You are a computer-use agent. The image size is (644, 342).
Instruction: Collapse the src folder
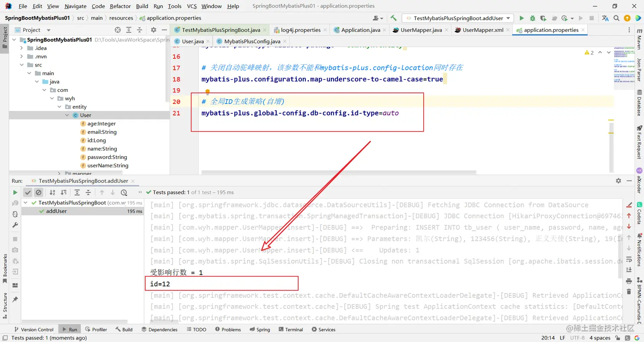21,65
